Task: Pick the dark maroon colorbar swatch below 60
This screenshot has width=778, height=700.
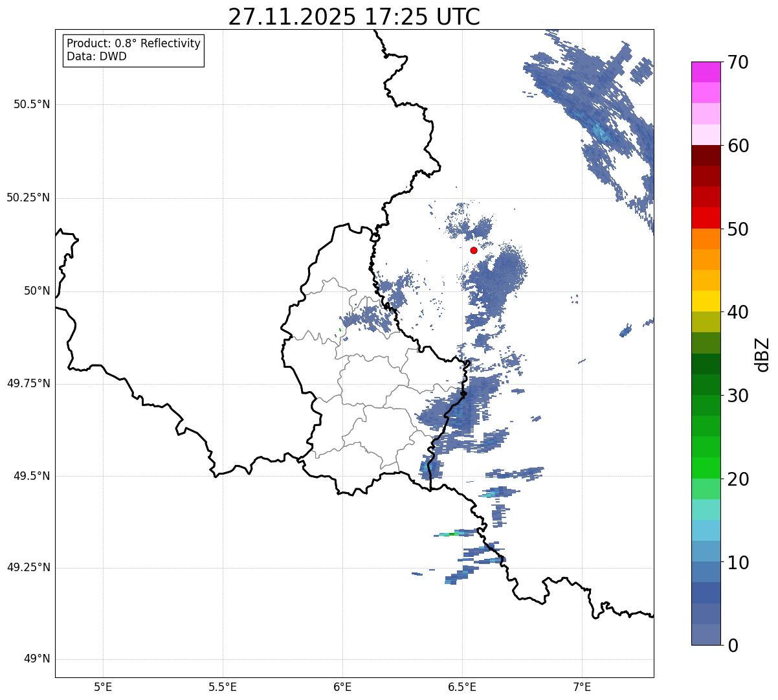Action: click(x=706, y=155)
